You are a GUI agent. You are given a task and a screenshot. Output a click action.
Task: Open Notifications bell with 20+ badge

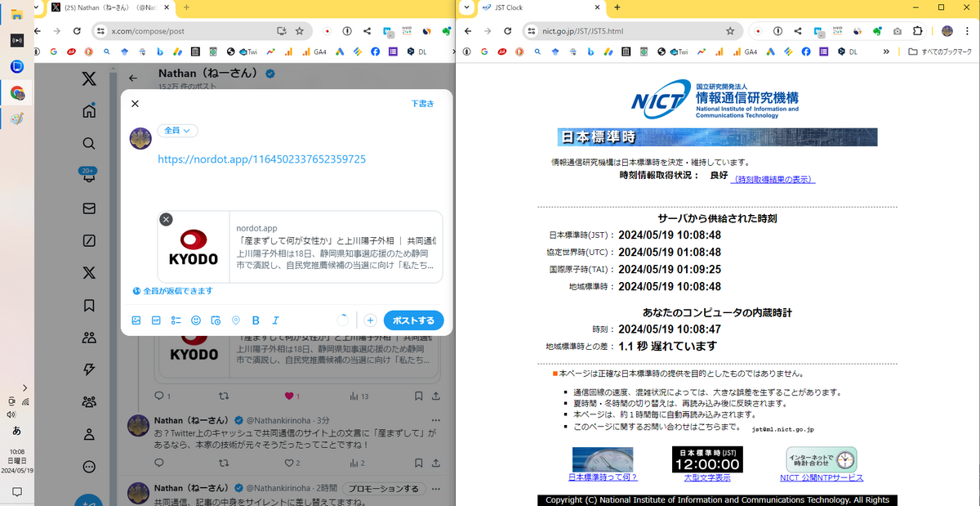[89, 176]
